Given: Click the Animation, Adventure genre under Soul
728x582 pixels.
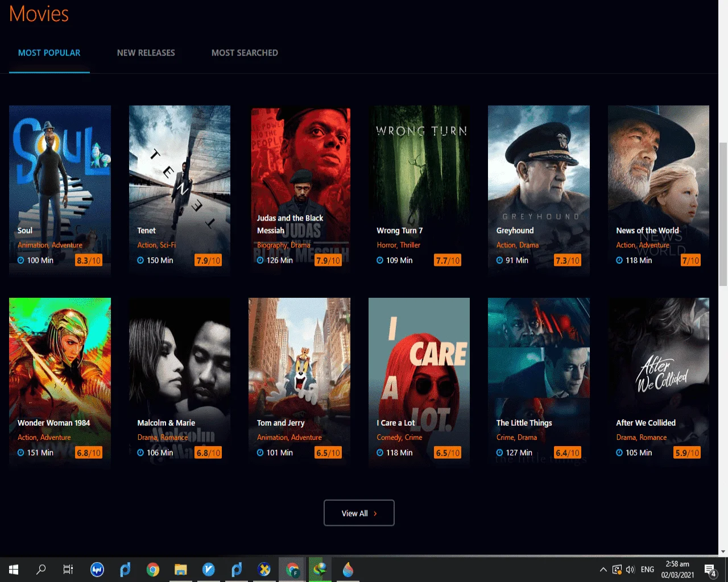Looking at the screenshot, I should [50, 246].
